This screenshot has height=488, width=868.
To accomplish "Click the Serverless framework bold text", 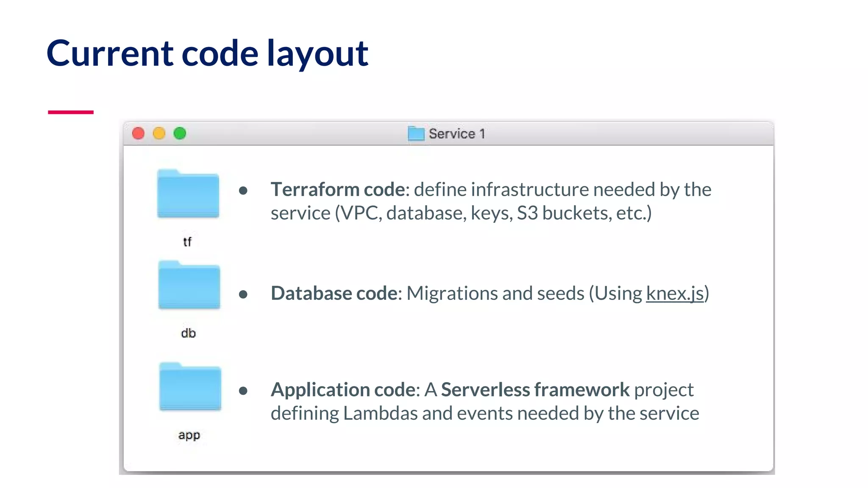I will pos(535,390).
